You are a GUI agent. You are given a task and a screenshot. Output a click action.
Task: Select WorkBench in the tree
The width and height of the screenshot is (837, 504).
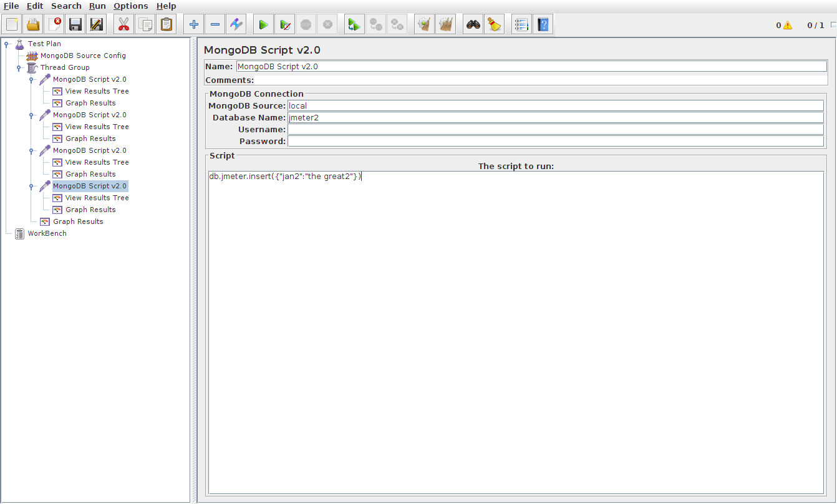pos(47,233)
